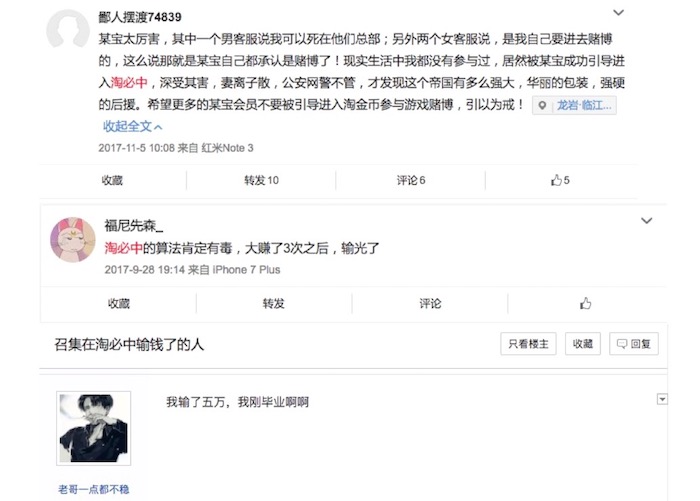Open 福尼先森_ cartoon avatar
The image size is (700, 501).
72,240
